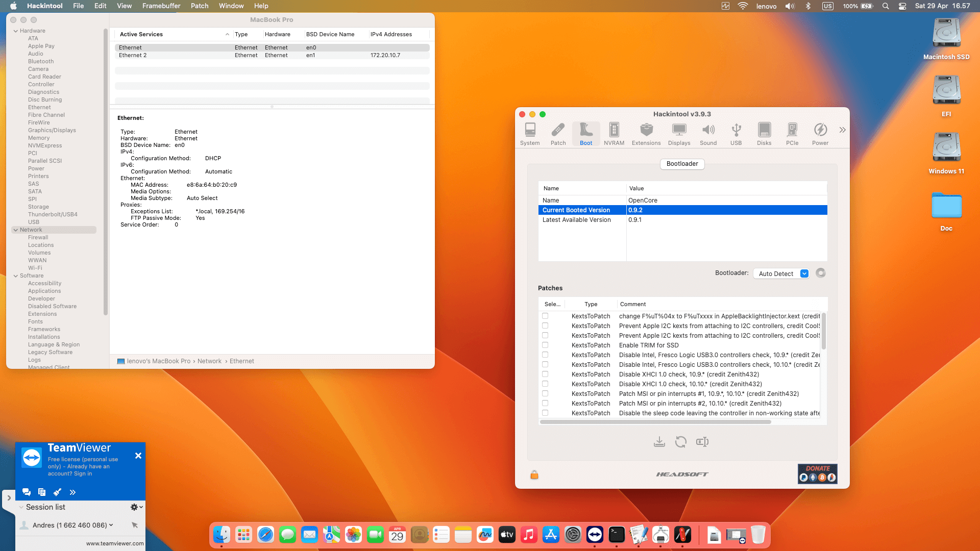The height and width of the screenshot is (551, 980).
Task: Collapse the Network section in sidebar
Action: (16, 230)
